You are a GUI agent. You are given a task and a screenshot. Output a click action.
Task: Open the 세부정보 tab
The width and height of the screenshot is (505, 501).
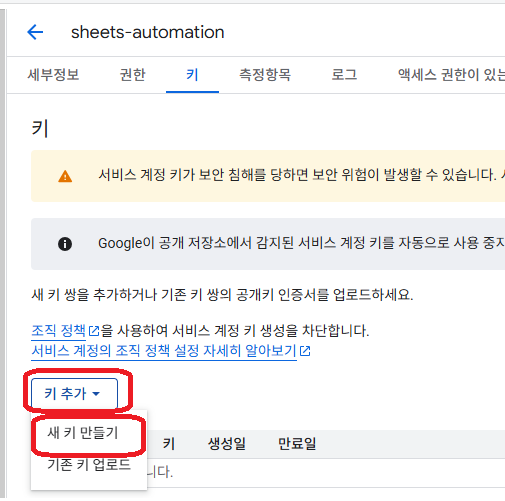pos(53,75)
